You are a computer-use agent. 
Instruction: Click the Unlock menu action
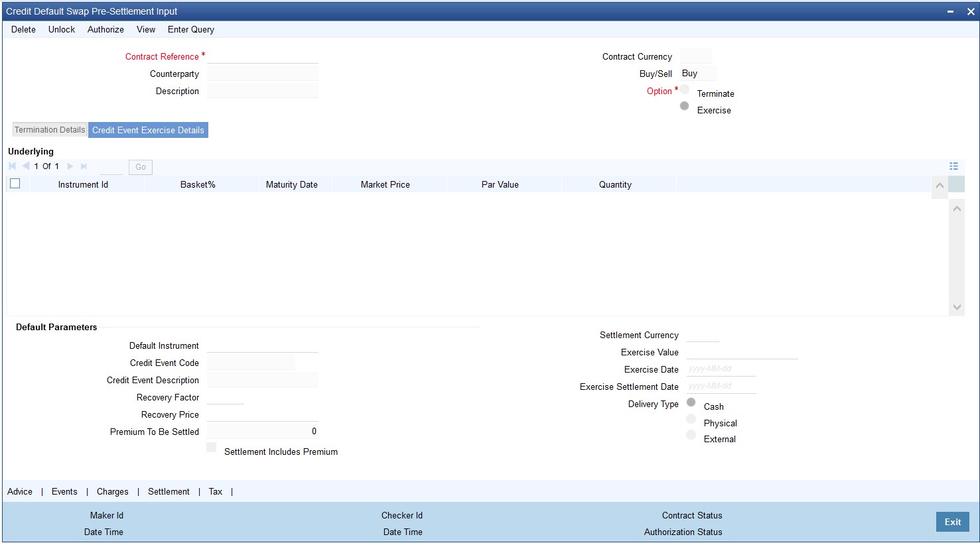point(62,29)
